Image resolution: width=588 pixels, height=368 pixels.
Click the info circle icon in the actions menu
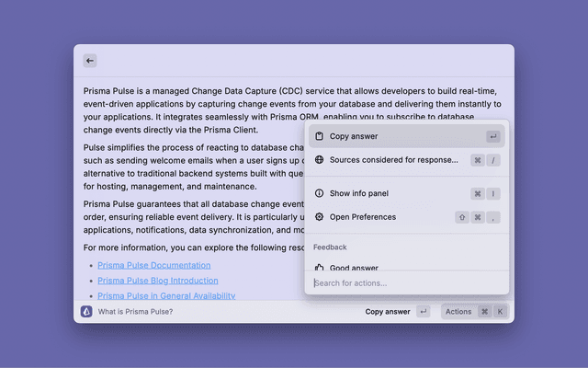click(x=319, y=193)
